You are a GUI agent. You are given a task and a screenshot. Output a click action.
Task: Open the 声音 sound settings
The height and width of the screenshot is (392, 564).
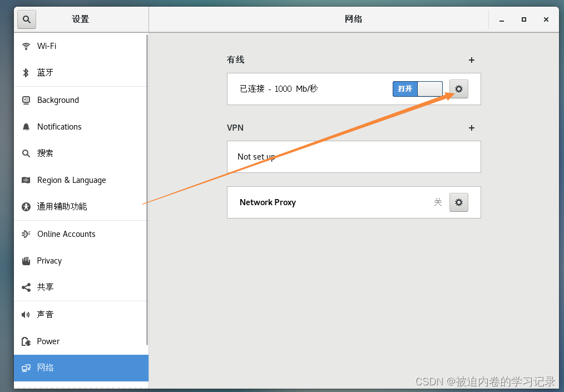[x=81, y=314]
